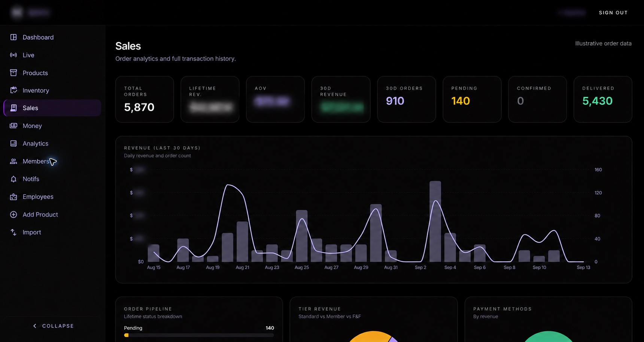Screen dimensions: 644x342
Task: Click the Import arrows icon
Action: [x=13, y=232]
